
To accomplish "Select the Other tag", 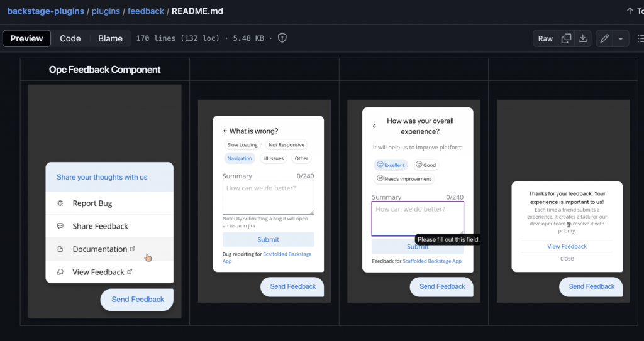I will pyautogui.click(x=301, y=158).
